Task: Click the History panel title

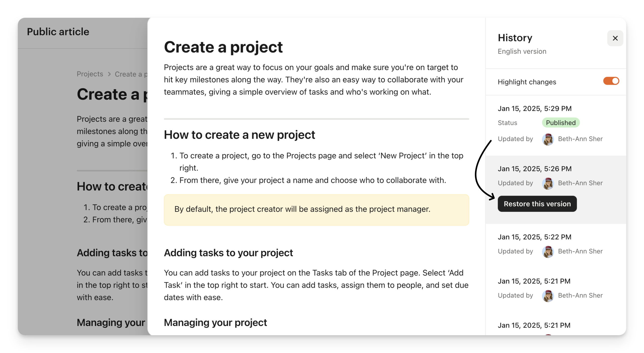Action: click(x=515, y=38)
